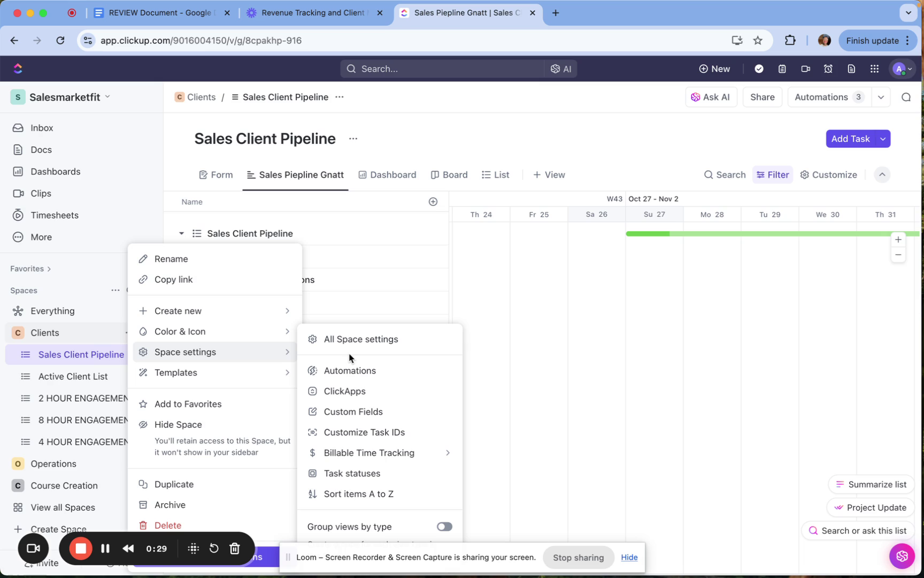Click the record clip camera icon
This screenshot has height=578, width=924.
tap(805, 69)
